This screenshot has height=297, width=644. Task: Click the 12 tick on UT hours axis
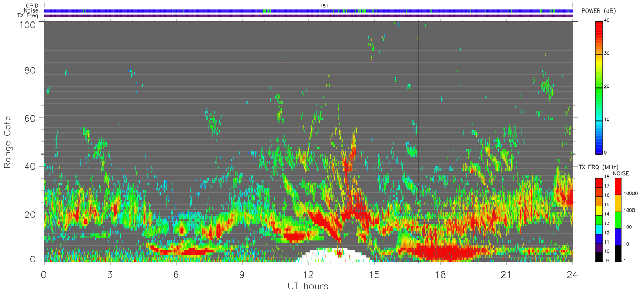(308, 274)
